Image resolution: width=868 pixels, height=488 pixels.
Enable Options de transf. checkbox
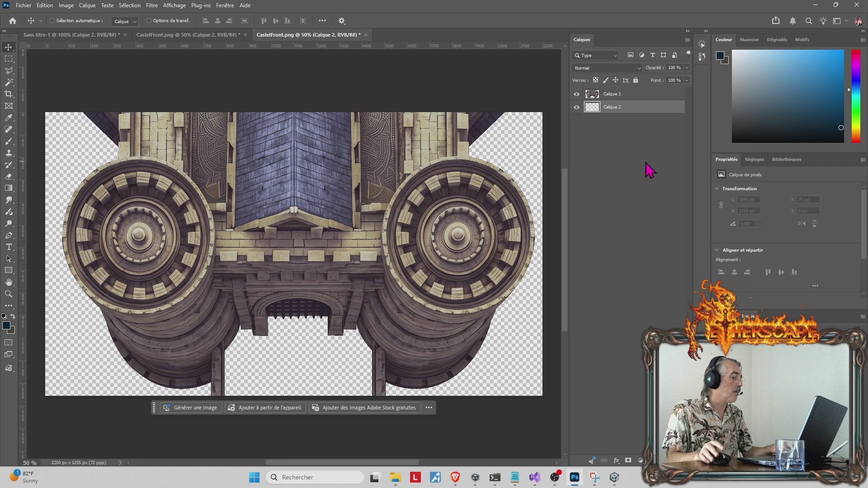coord(149,20)
